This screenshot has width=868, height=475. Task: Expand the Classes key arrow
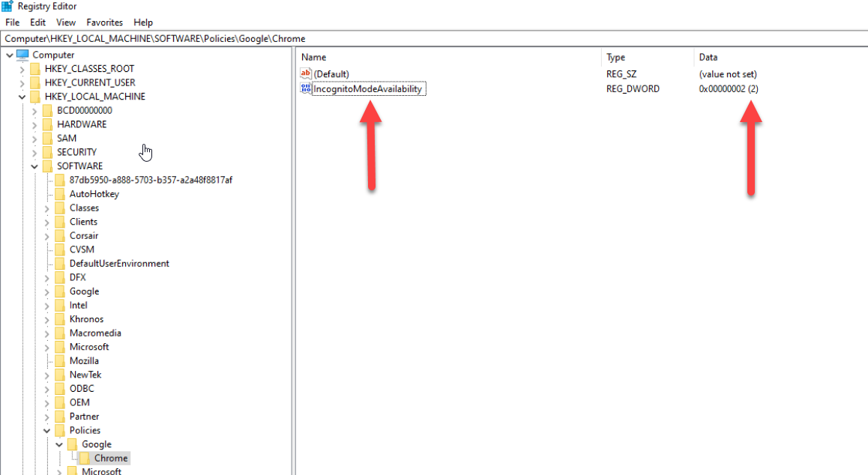pyautogui.click(x=47, y=208)
